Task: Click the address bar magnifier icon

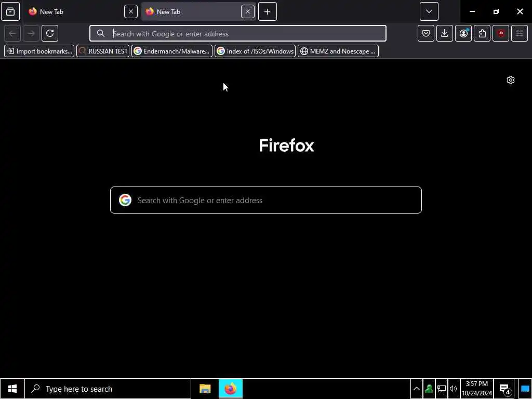Action: click(100, 33)
